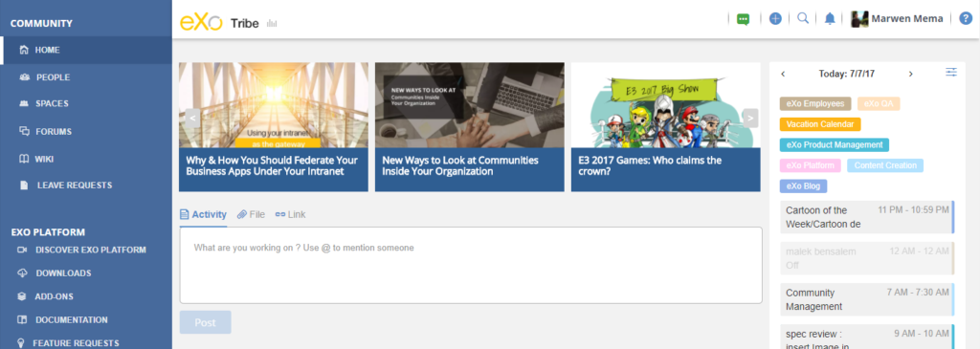Go to previous day in calendar
The height and width of the screenshot is (349, 980).
(x=783, y=74)
